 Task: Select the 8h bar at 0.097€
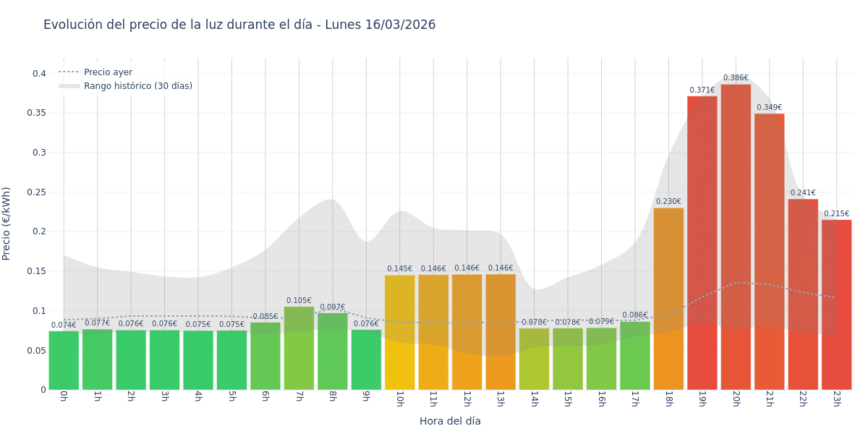333,352
